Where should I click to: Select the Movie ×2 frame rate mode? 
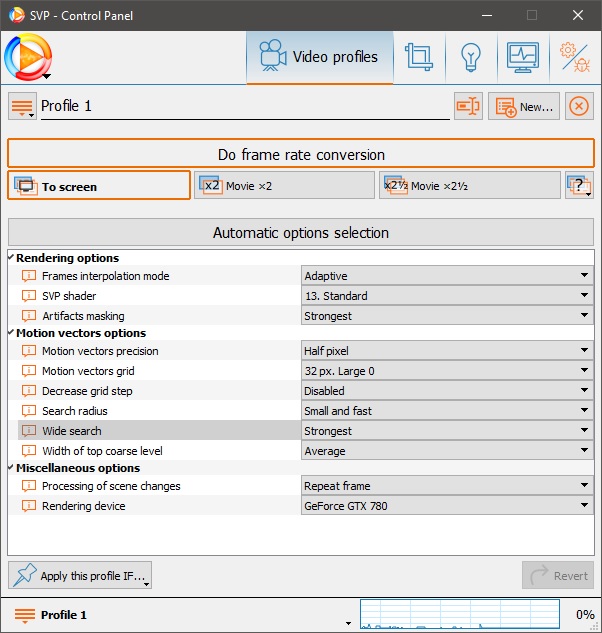[x=284, y=186]
